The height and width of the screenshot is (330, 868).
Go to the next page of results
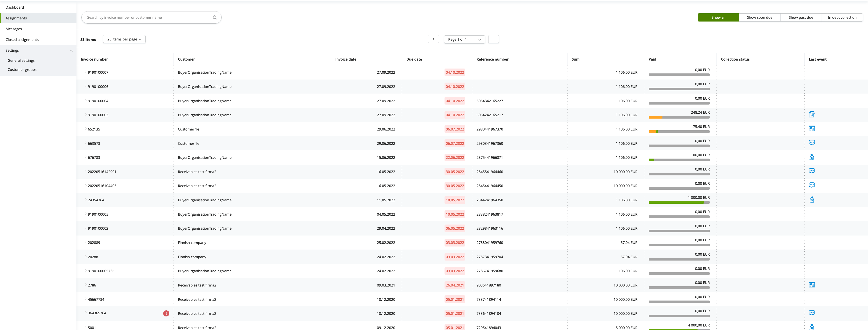493,39
